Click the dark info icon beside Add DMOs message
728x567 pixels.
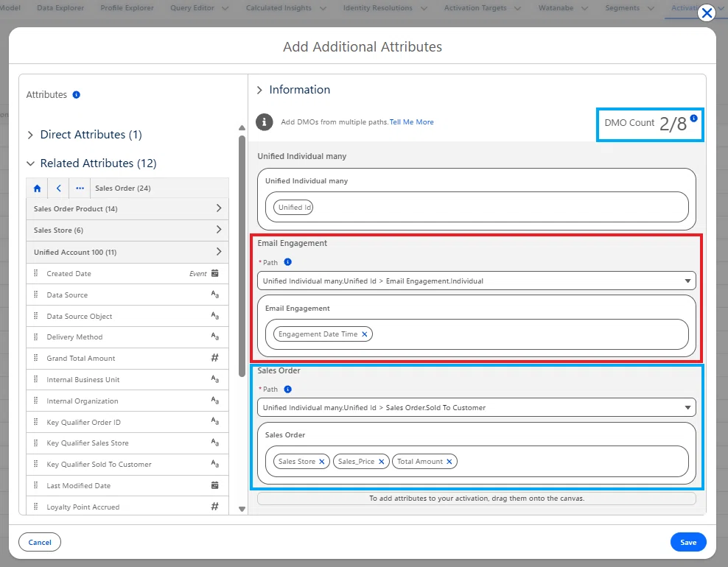pos(265,122)
